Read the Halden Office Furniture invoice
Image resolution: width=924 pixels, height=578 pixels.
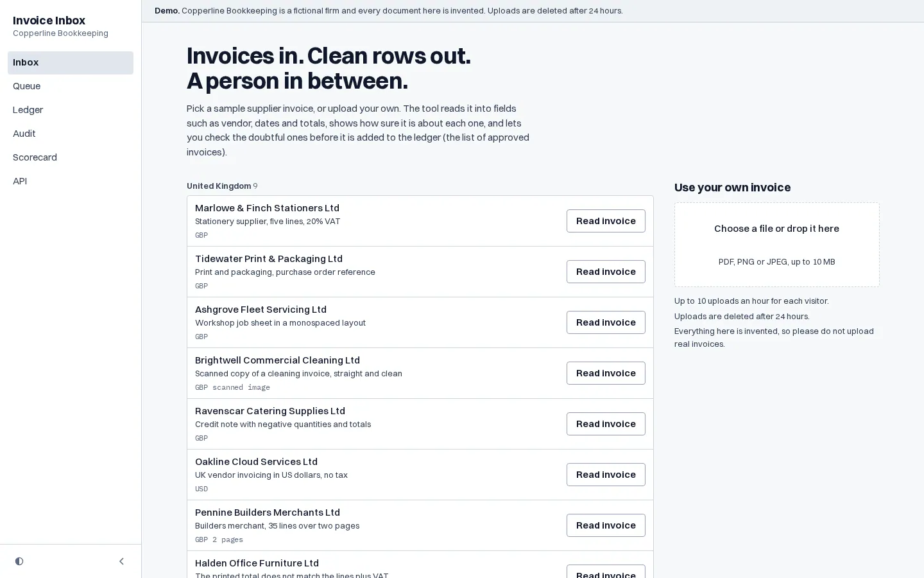click(x=606, y=572)
